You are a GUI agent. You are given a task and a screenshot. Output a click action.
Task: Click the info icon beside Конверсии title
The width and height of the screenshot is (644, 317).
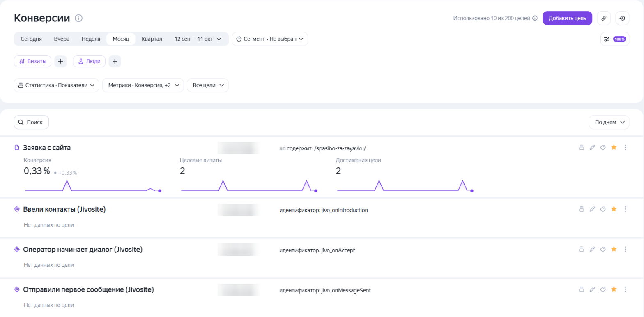pos(79,18)
